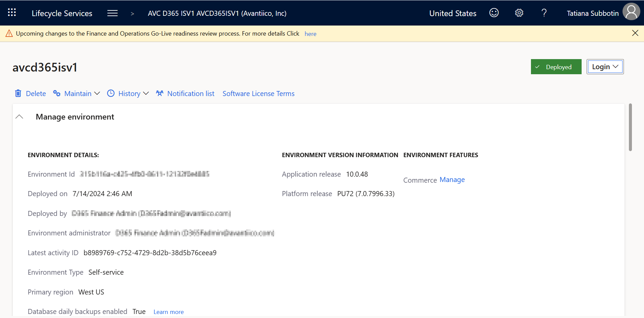The image size is (644, 318).
Task: Open the AVC D365 ISV1 project breadcrumb
Action: coord(217,13)
